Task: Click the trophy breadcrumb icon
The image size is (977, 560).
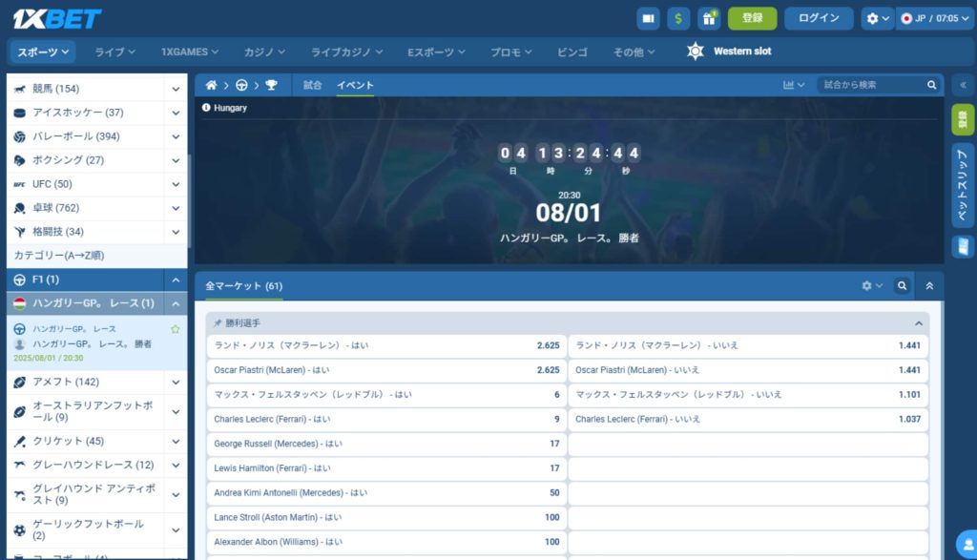Action: coord(271,85)
